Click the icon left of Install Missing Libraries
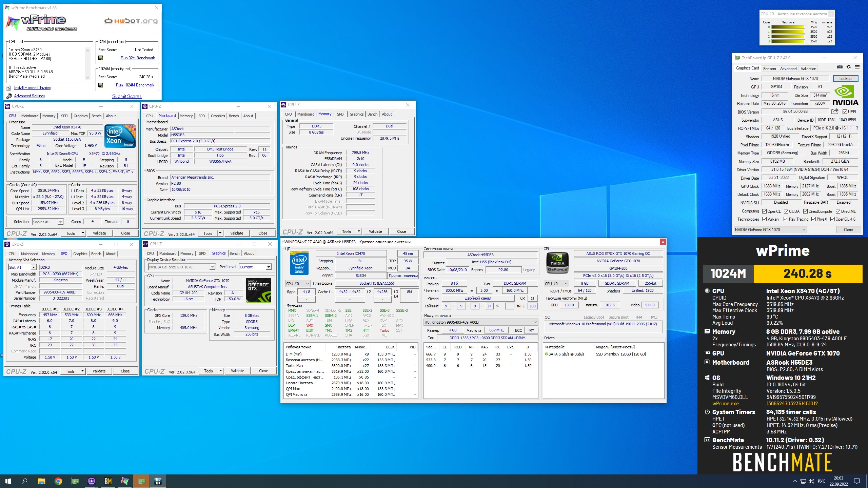The height and width of the screenshot is (488, 868). [x=9, y=88]
